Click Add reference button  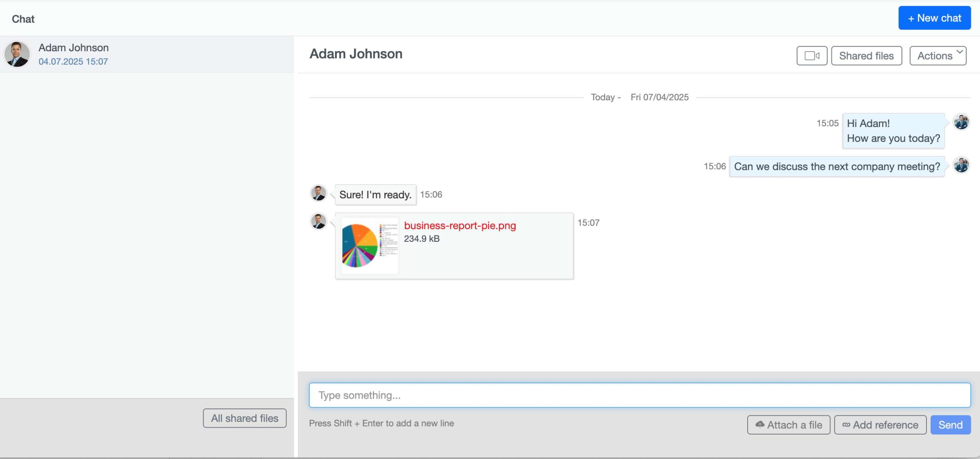pyautogui.click(x=880, y=425)
